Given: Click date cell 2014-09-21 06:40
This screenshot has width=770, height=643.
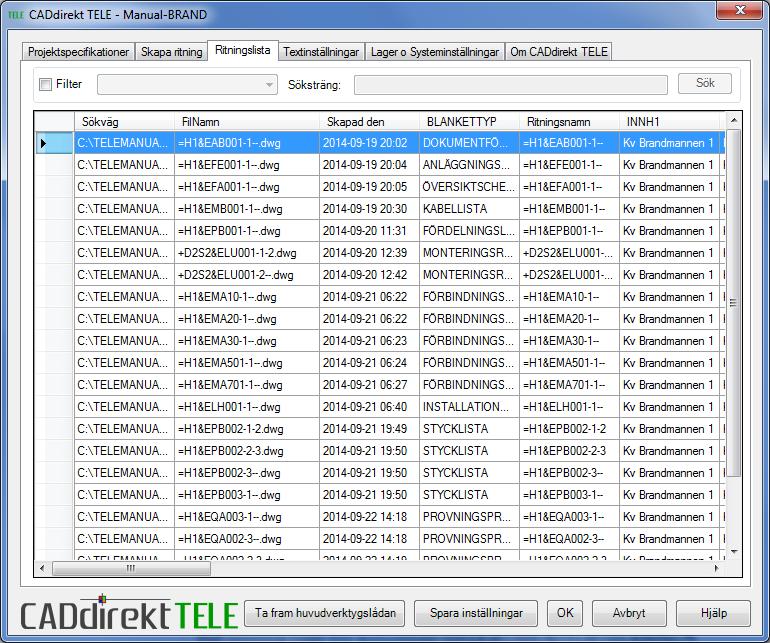Looking at the screenshot, I should (369, 407).
